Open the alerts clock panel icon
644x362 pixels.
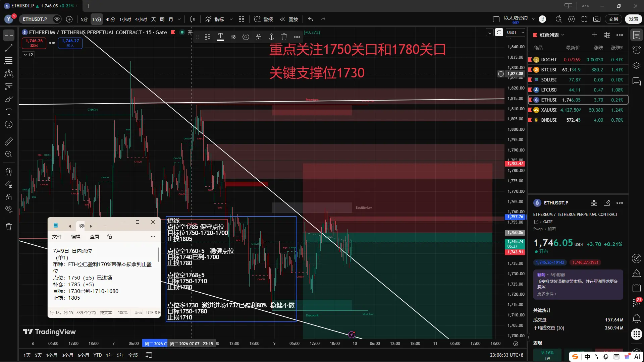[x=636, y=50]
